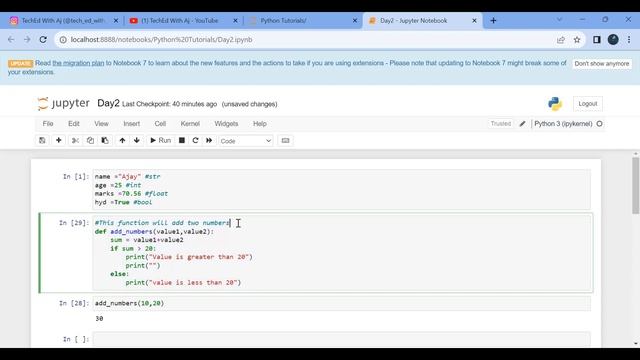This screenshot has height=360, width=640.
Task: Go back in browser history
Action: click(11, 40)
